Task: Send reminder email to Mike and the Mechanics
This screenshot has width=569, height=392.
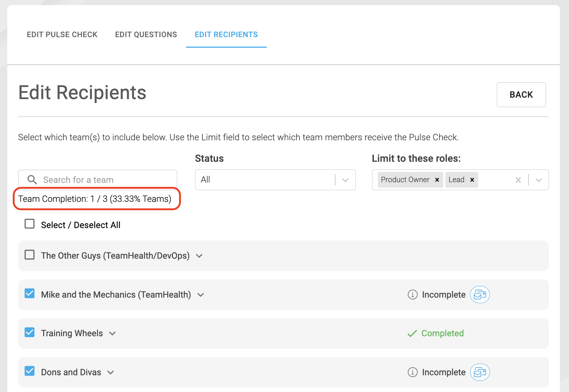Action: coord(480,295)
